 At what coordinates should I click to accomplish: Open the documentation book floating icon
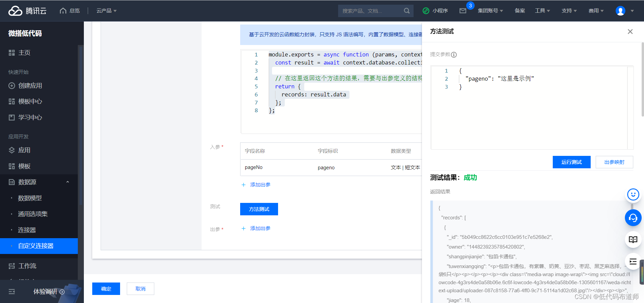click(633, 240)
